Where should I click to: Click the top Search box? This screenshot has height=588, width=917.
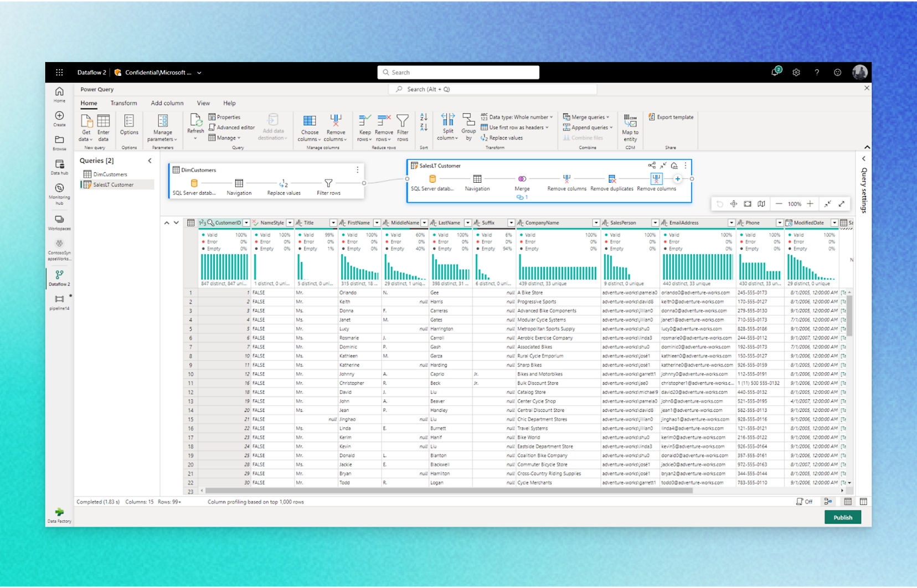click(x=458, y=73)
